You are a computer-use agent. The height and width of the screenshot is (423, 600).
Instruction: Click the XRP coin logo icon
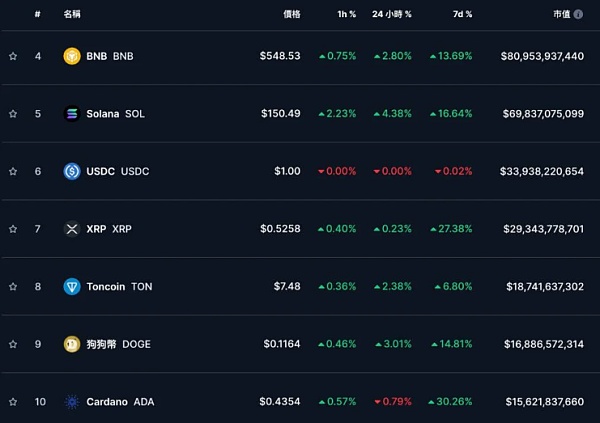(x=71, y=229)
